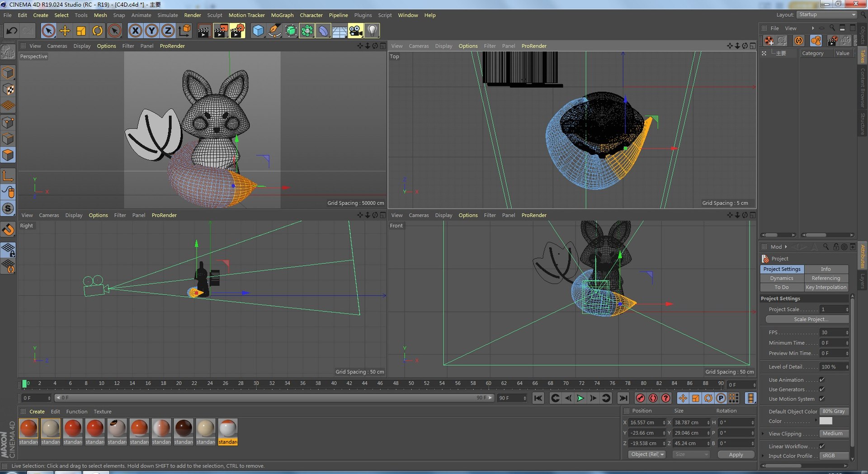
Task: Click the project Color swatch
Action: pos(826,421)
